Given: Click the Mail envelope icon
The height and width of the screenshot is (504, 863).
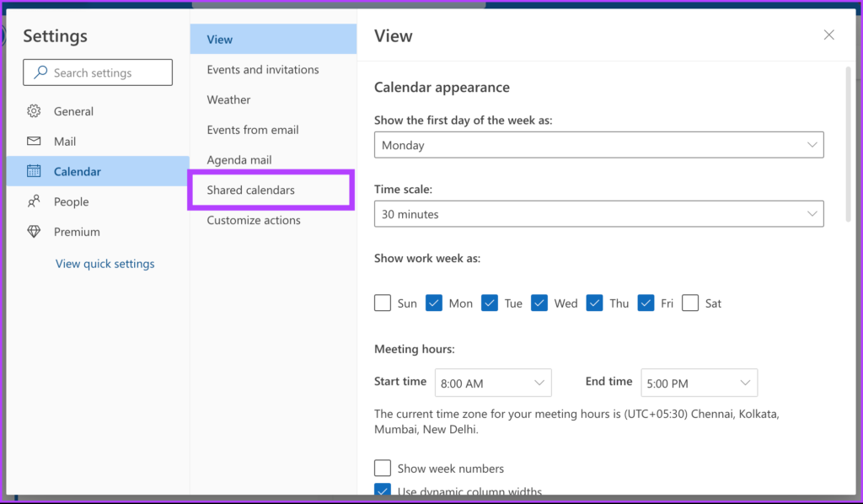Looking at the screenshot, I should pos(34,142).
